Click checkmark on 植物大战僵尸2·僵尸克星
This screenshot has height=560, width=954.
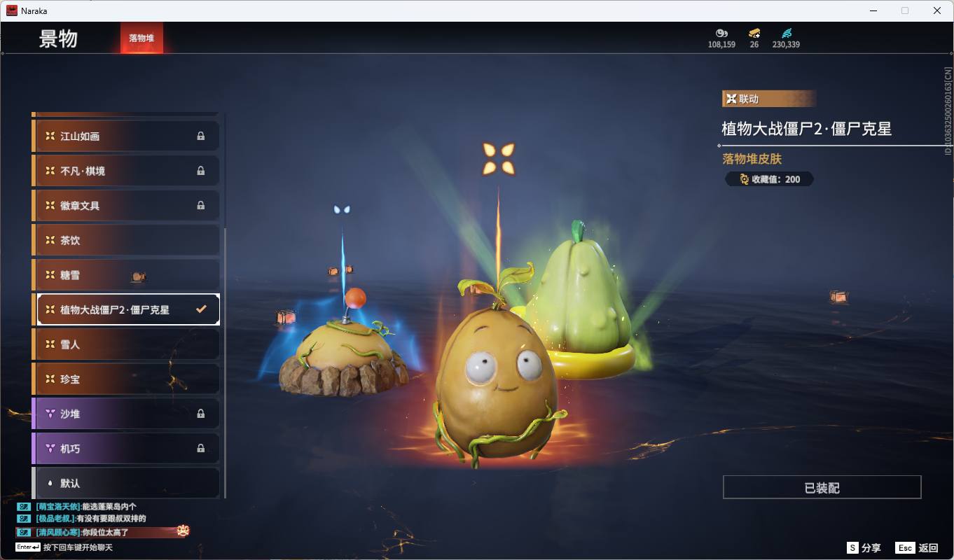coord(201,309)
